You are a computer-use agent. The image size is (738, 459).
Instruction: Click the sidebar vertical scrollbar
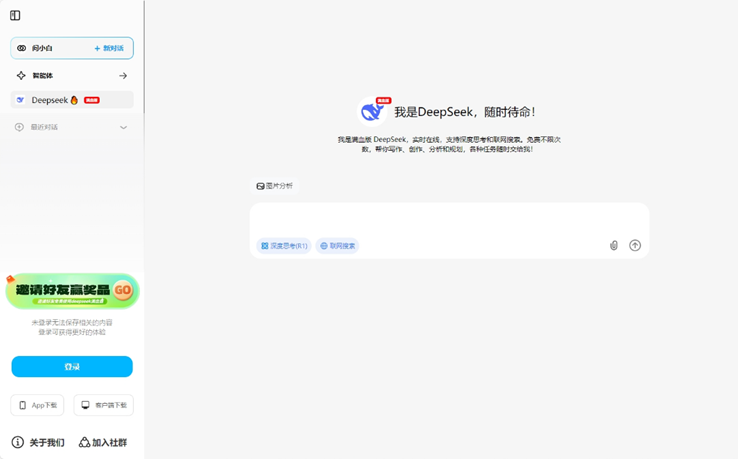(x=144, y=56)
